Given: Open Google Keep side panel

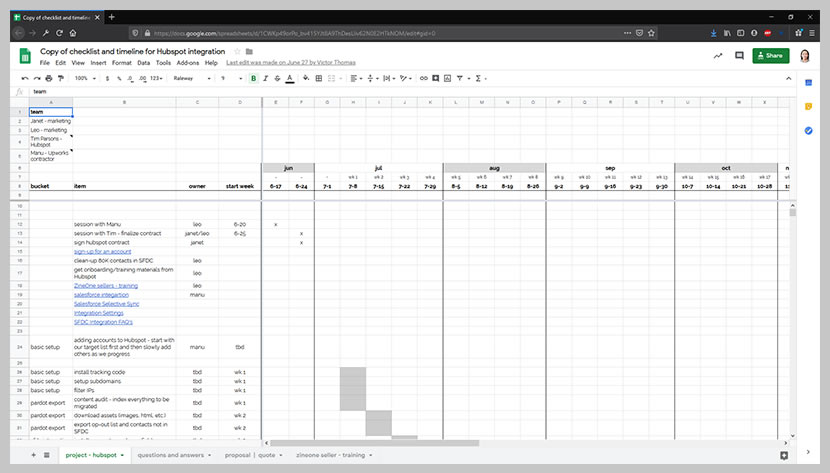Looking at the screenshot, I should point(808,107).
